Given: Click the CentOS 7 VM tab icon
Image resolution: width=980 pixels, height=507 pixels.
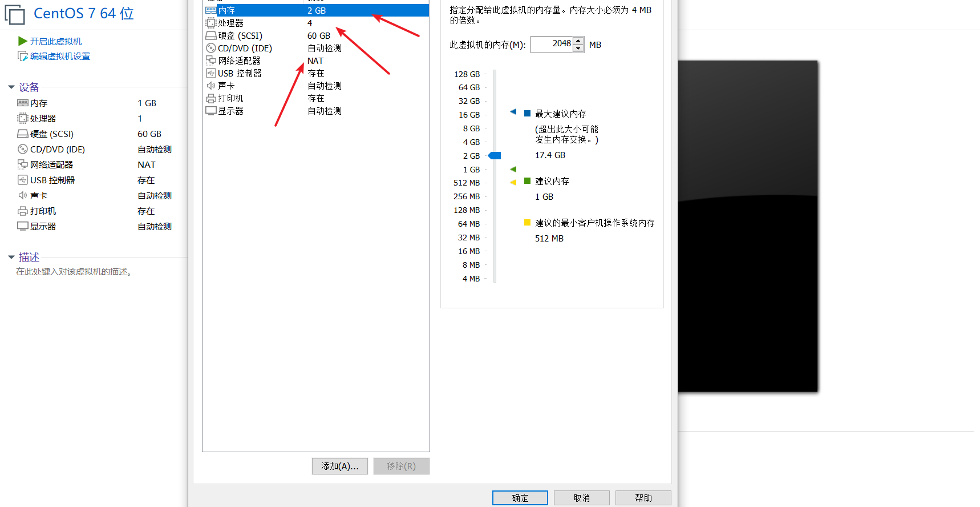Looking at the screenshot, I should point(15,15).
